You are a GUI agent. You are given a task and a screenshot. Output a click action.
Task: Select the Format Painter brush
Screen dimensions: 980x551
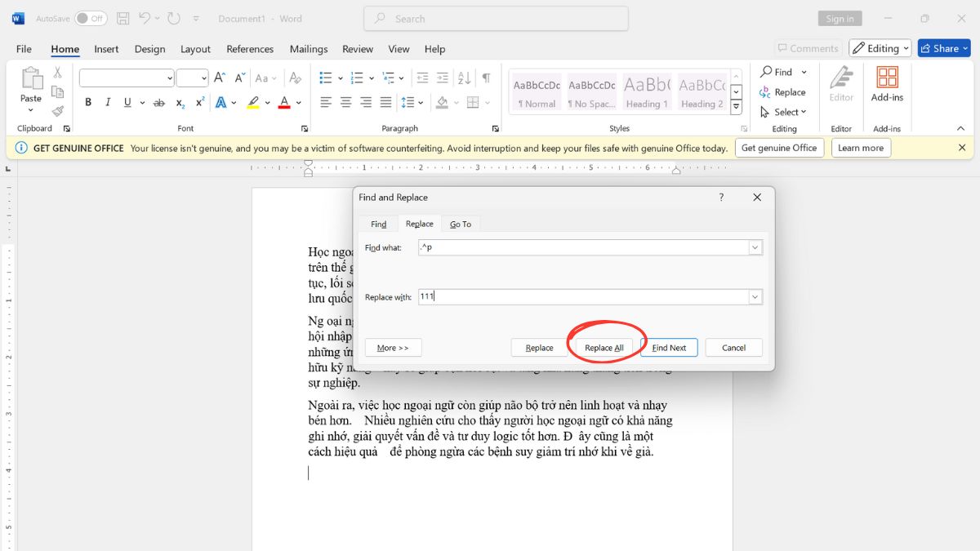[58, 111]
